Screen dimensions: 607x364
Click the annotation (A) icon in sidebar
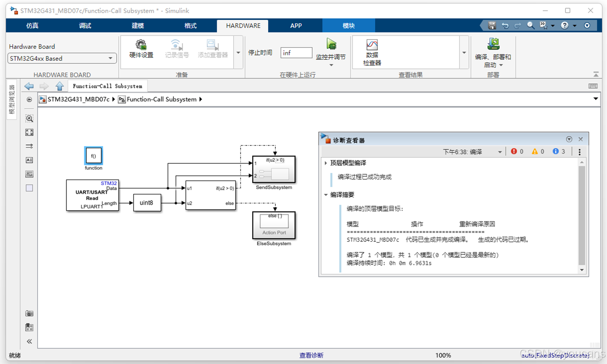[29, 160]
